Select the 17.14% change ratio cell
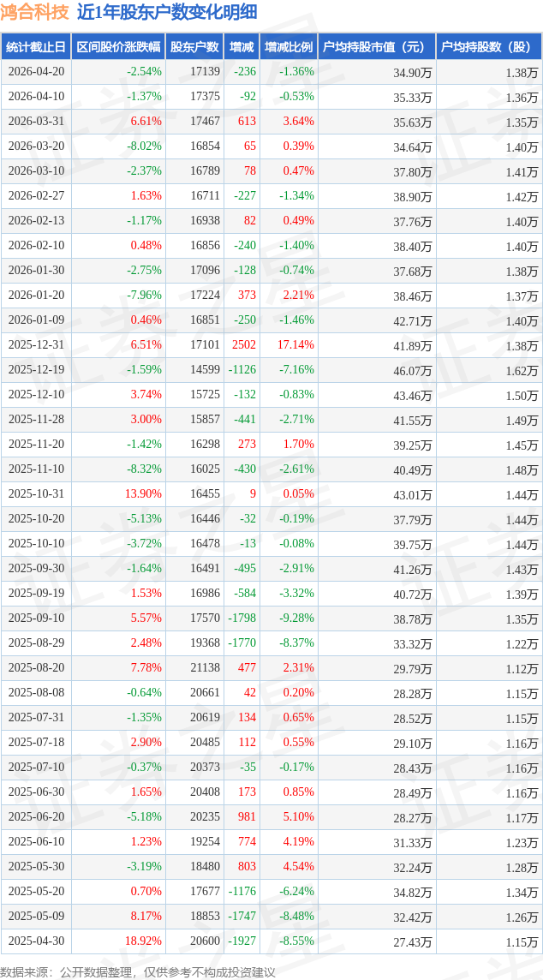Image resolution: width=543 pixels, height=980 pixels. coord(295,345)
